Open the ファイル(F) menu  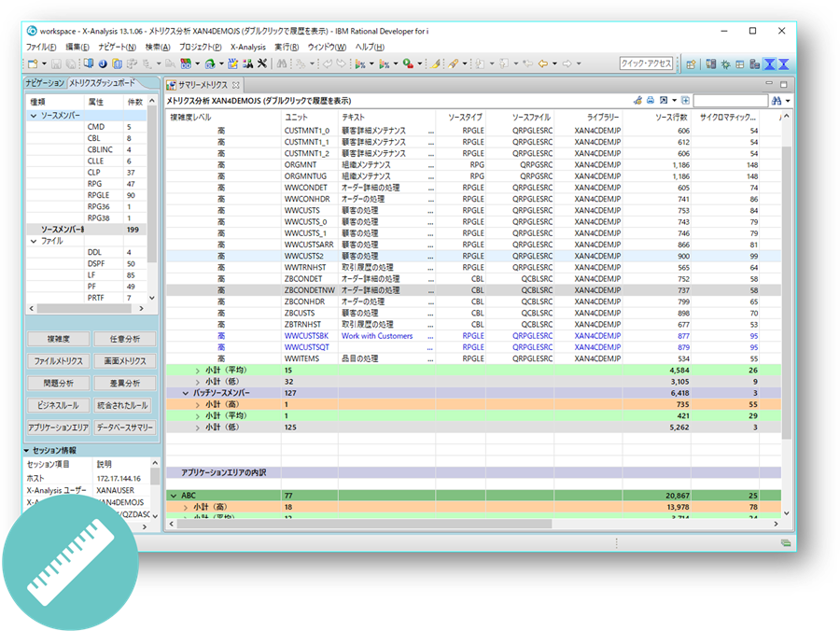[41, 47]
